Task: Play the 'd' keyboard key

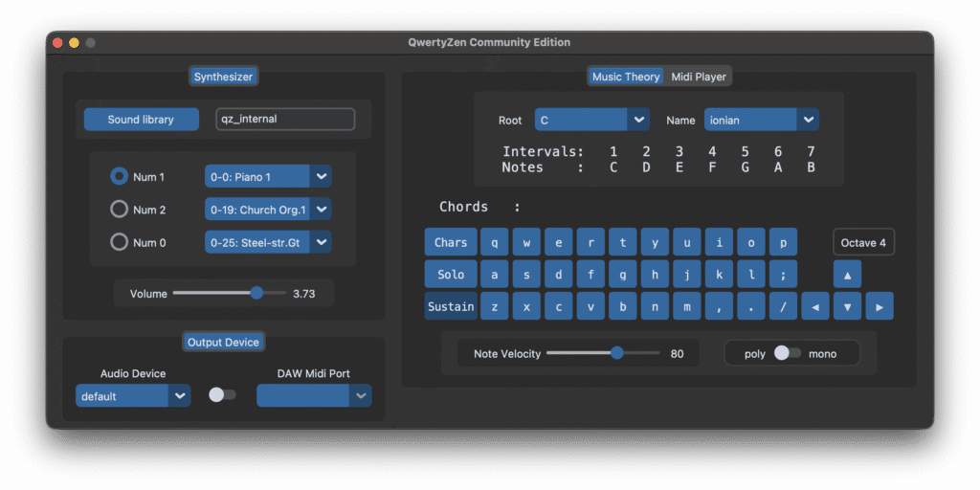Action: [x=559, y=275]
